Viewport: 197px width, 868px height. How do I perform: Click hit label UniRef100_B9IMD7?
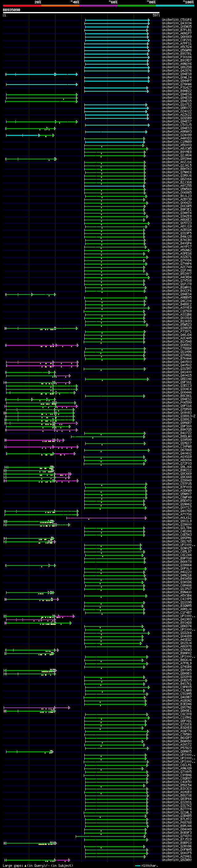pyautogui.click(x=177, y=60)
